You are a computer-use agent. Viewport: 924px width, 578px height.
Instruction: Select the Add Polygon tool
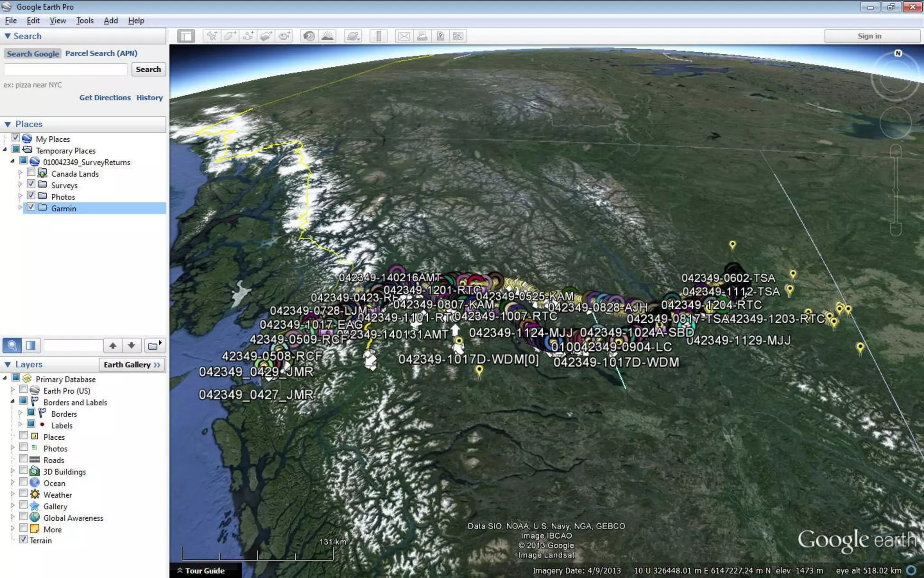[x=230, y=36]
